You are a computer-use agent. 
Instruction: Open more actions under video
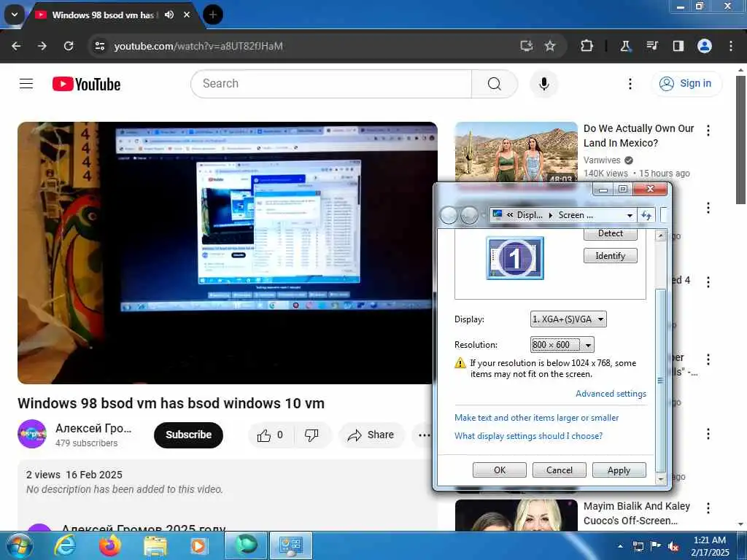[x=424, y=435]
